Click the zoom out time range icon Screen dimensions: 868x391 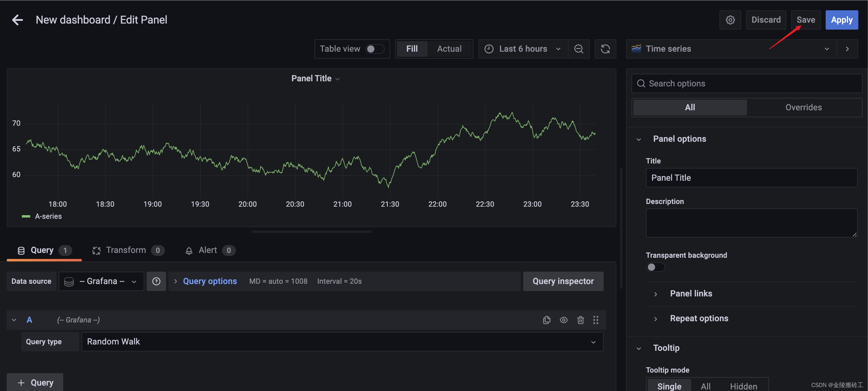point(579,49)
